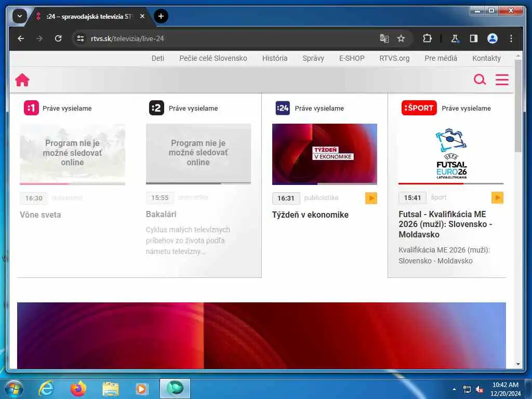Click the :2 unavailable programme thumbnail

click(198, 153)
